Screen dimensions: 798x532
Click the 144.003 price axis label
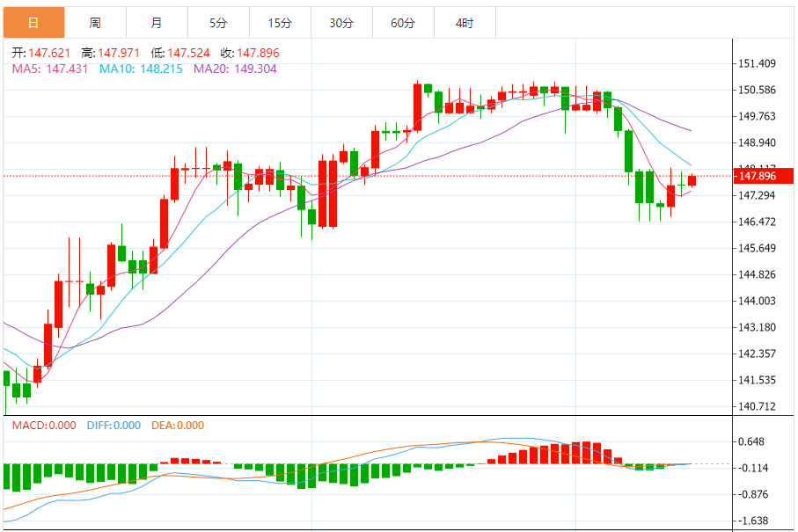point(757,301)
